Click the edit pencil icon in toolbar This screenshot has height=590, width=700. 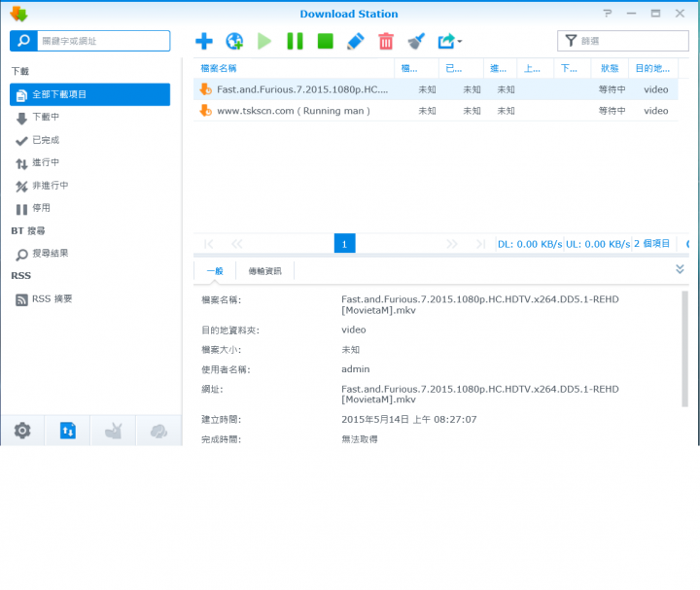(356, 41)
